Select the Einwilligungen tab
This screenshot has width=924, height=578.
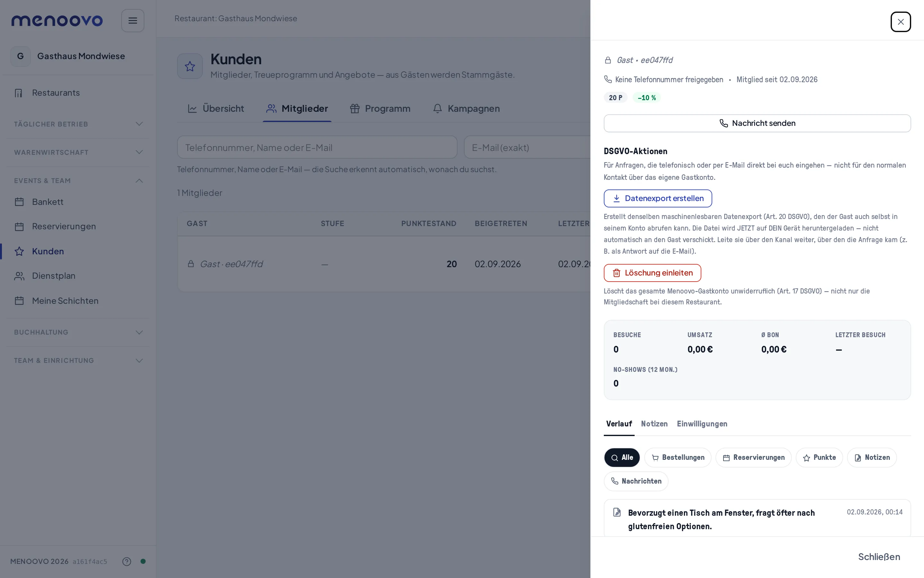click(702, 424)
